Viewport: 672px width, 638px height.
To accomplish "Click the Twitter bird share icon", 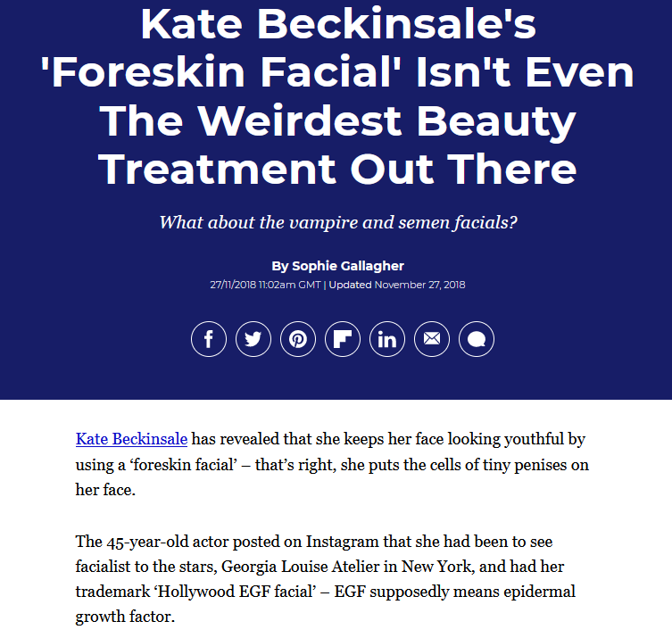I will pyautogui.click(x=253, y=339).
